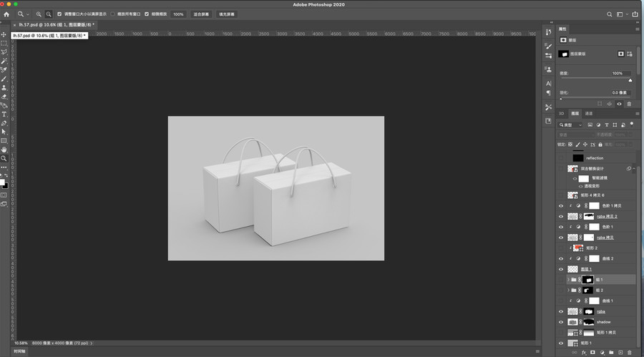Show the 组 2 group layer
The height and width of the screenshot is (357, 644).
[561, 290]
